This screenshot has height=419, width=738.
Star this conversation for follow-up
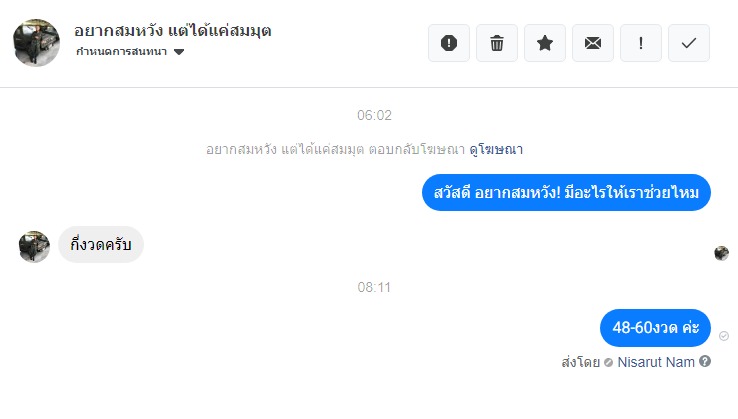click(545, 43)
